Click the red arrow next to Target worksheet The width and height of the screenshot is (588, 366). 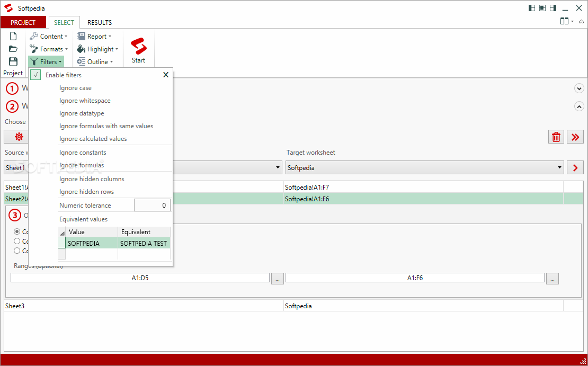pyautogui.click(x=575, y=167)
